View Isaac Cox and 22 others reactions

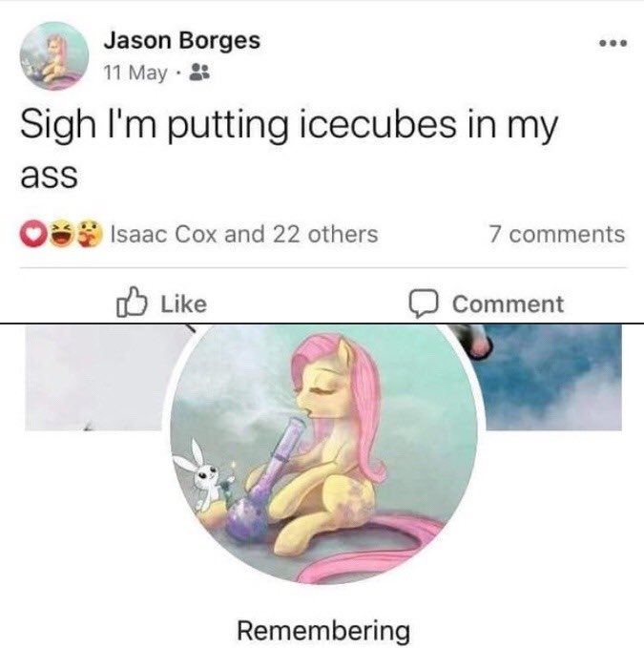click(244, 235)
